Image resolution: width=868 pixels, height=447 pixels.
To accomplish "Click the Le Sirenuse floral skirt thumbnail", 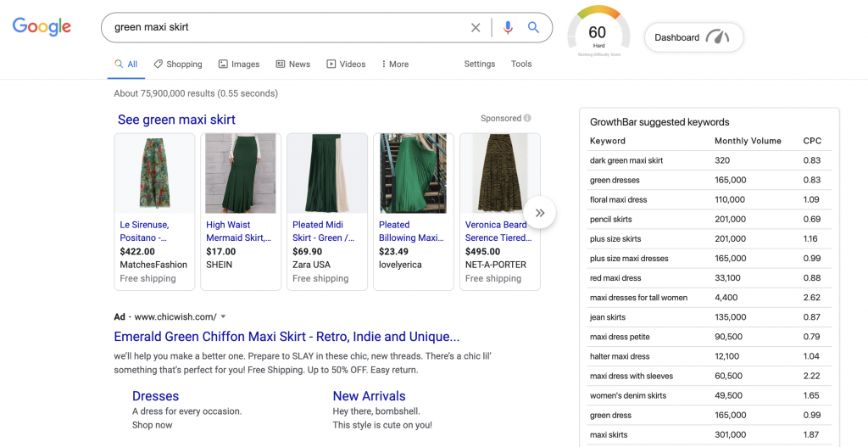I will (154, 173).
